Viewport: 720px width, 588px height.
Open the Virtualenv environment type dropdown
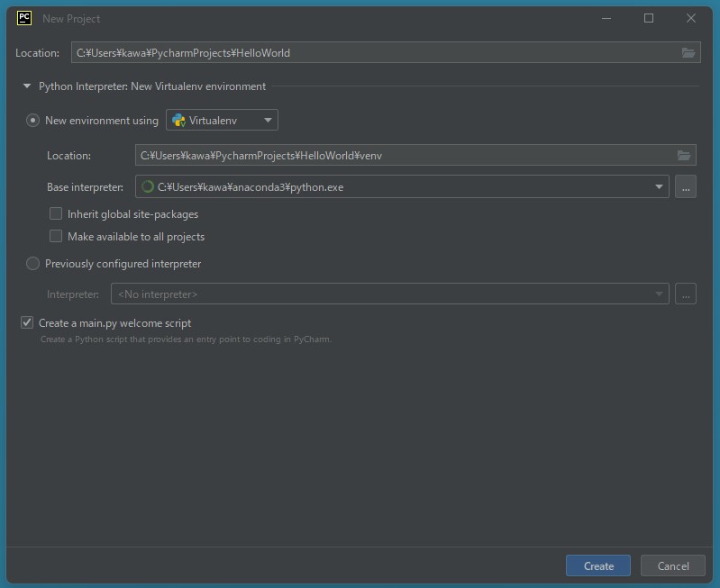click(222, 121)
